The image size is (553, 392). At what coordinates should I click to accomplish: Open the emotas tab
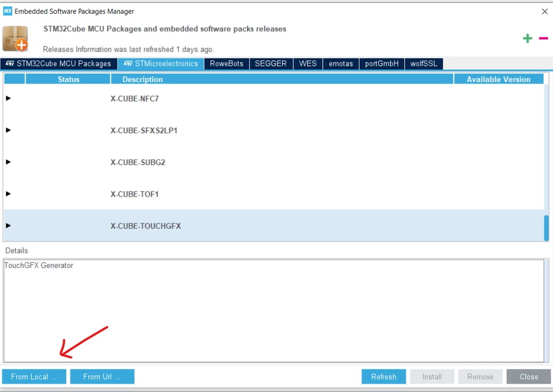tap(340, 64)
